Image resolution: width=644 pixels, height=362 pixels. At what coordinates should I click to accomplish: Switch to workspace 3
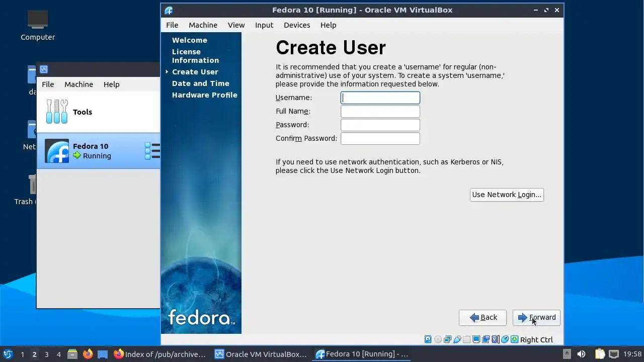coord(46,354)
